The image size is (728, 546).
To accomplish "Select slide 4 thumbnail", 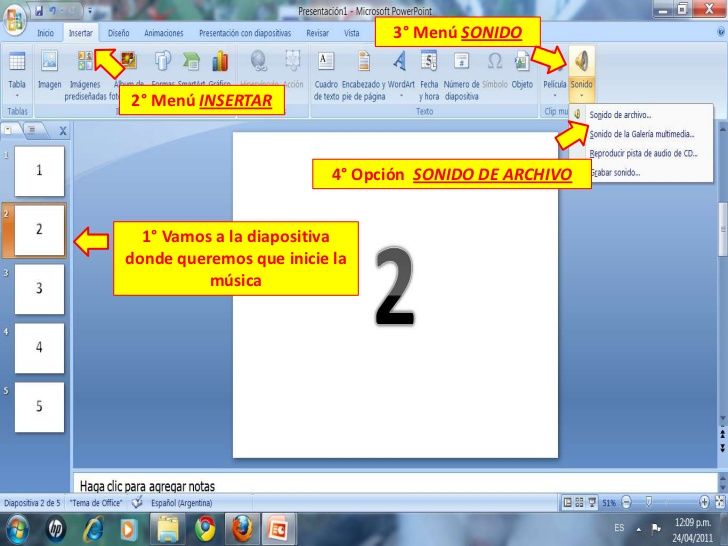I will [x=39, y=348].
